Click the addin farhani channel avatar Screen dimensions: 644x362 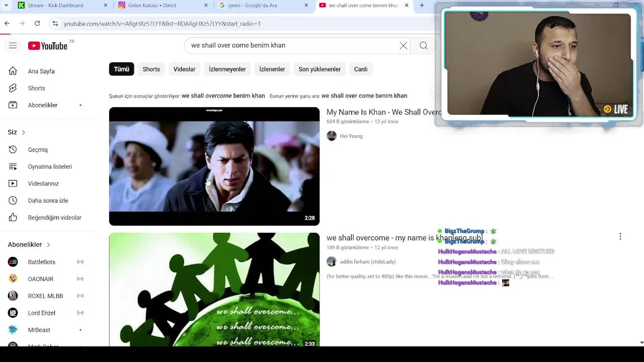[x=332, y=261]
